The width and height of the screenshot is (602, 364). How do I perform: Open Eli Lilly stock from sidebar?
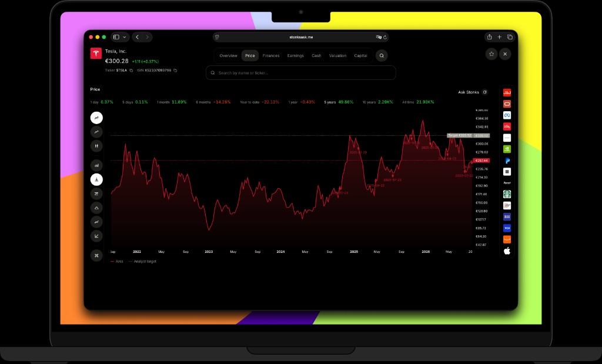tap(507, 126)
